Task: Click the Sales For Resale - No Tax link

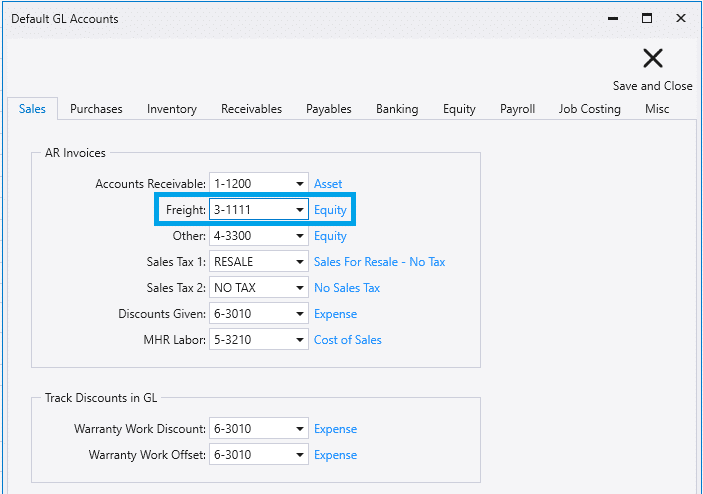Action: [x=379, y=262]
